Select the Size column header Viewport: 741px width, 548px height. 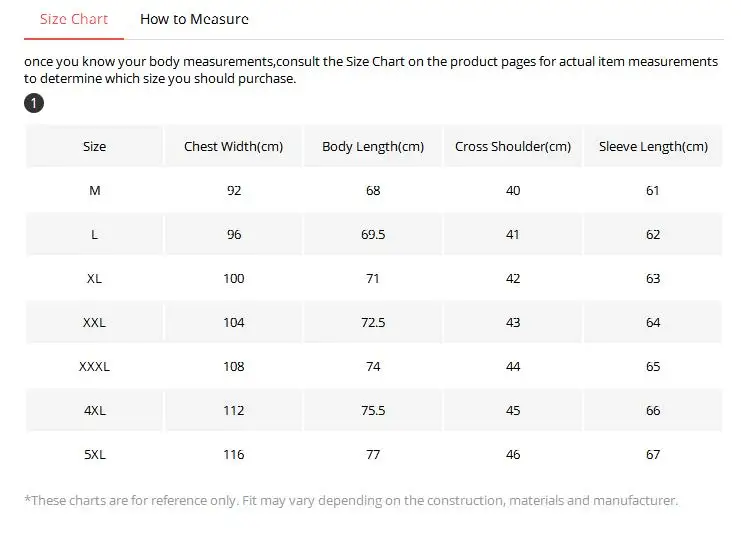coord(94,146)
